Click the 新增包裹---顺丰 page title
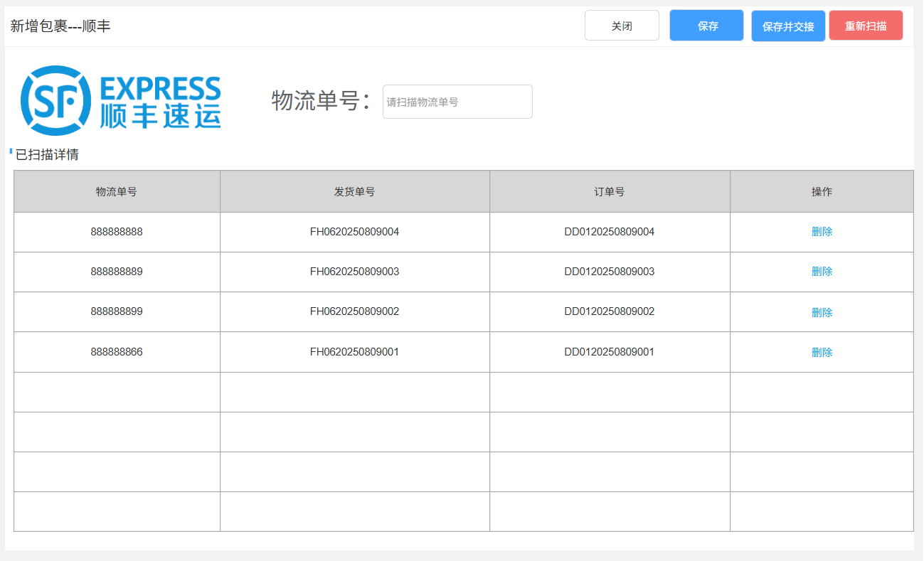Viewport: 924px width, 561px height. coord(60,26)
